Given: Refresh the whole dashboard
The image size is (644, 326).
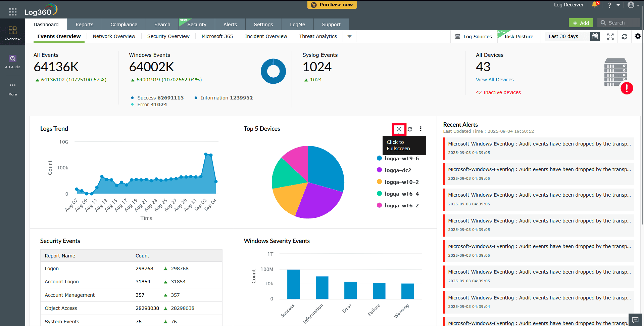Looking at the screenshot, I should point(624,37).
